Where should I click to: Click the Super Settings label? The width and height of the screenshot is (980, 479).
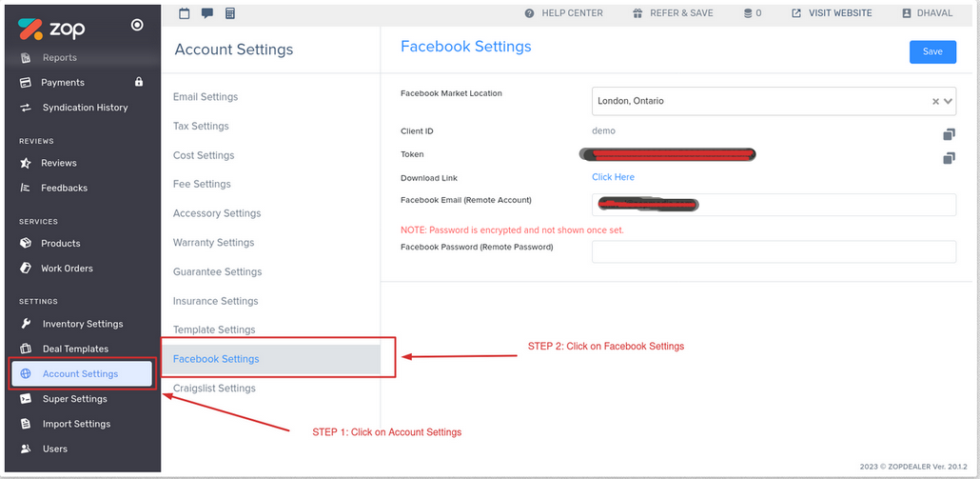point(75,399)
